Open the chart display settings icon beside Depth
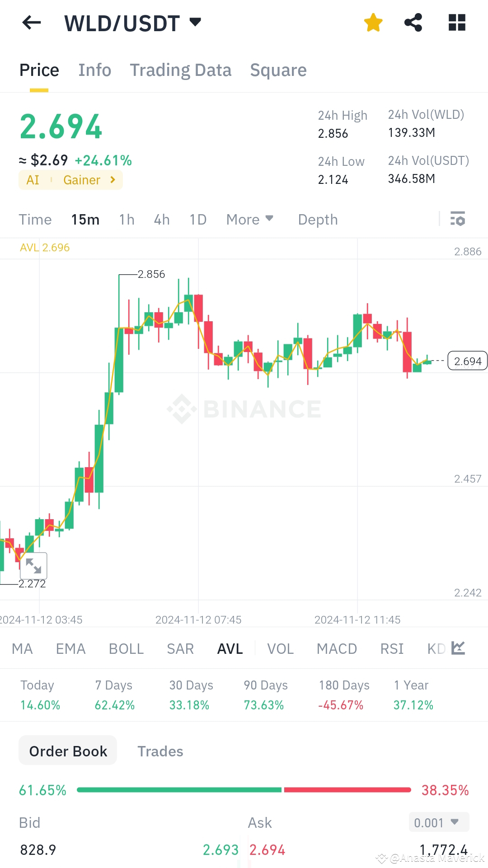 pos(458,219)
